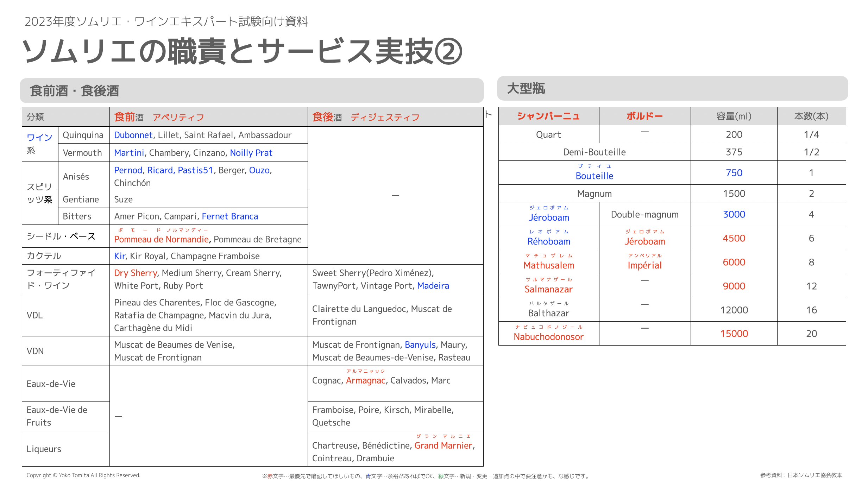Click the Dry Sherry text
868x487 pixels.
136,273
